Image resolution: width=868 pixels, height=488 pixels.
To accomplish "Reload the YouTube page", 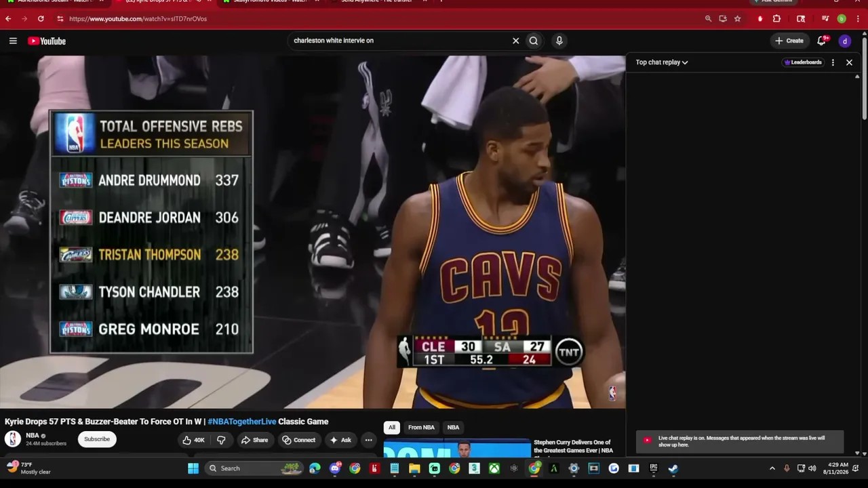I will click(x=41, y=19).
